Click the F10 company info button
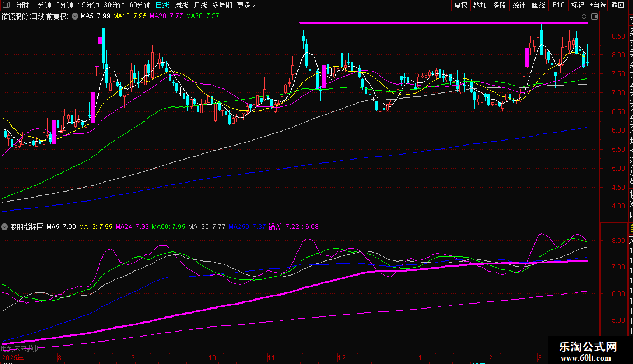The width and height of the screenshot is (633, 364). [x=558, y=6]
